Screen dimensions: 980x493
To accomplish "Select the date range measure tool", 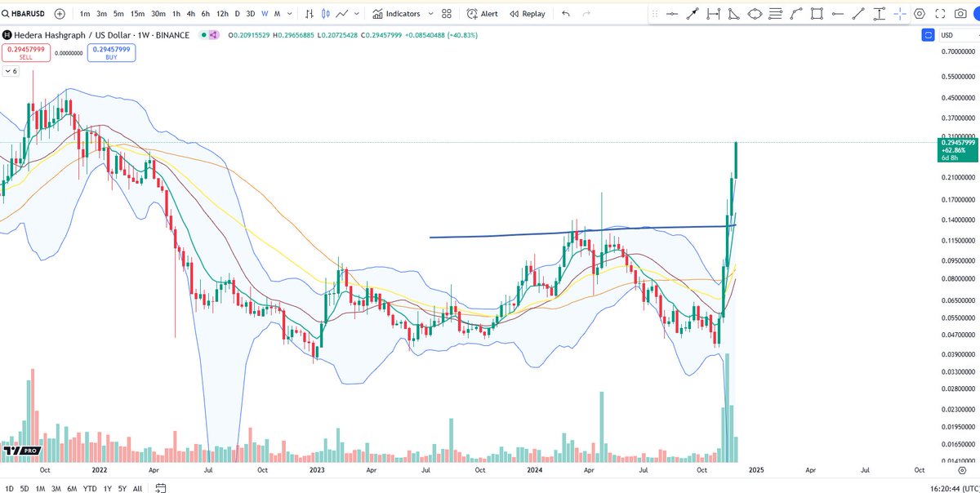I will (713, 14).
